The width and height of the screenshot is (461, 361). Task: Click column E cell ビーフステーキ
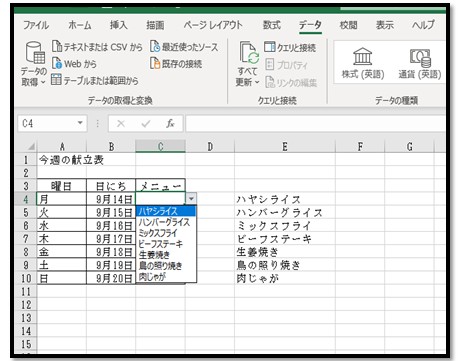click(x=285, y=239)
